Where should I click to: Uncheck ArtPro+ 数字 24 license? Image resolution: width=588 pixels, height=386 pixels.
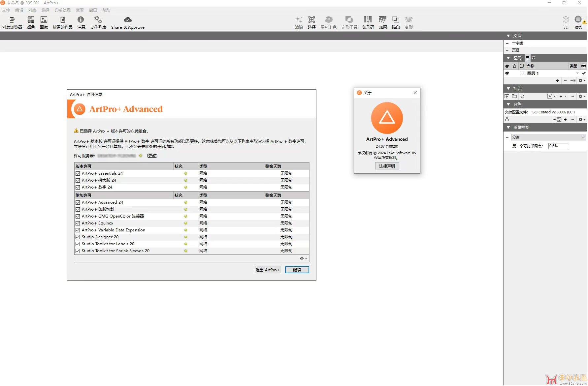pos(78,187)
